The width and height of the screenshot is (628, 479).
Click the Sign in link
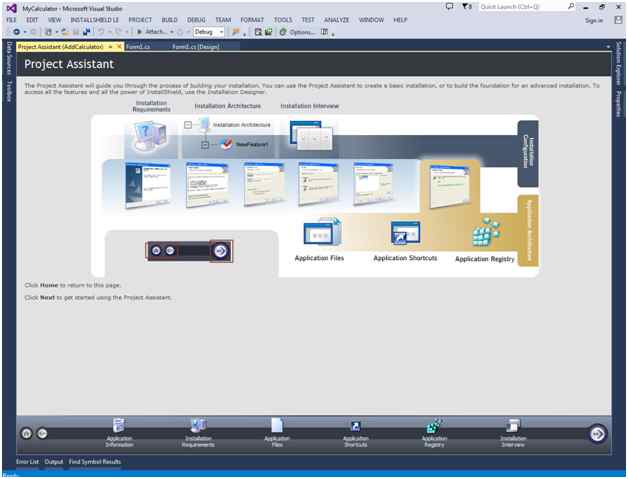[x=594, y=20]
